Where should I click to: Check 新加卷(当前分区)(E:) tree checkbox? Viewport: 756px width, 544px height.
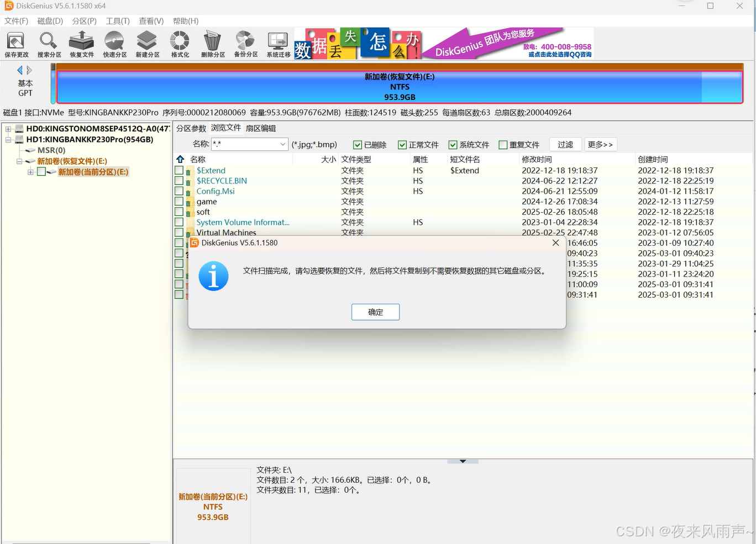(x=41, y=172)
